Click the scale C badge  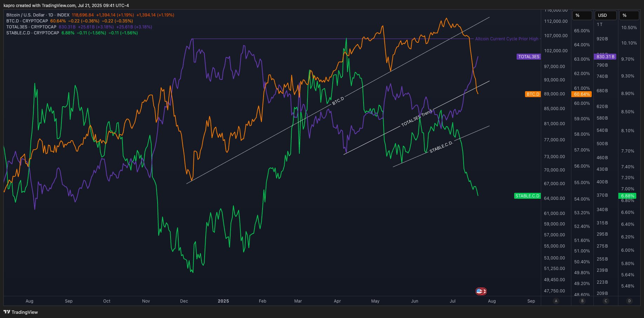pos(605,301)
